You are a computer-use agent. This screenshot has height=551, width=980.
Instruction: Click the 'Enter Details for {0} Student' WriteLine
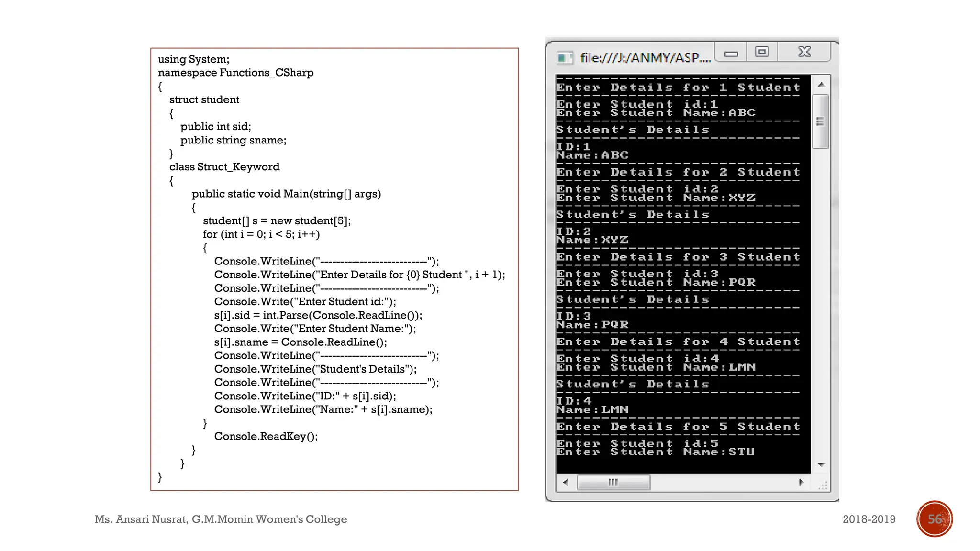click(360, 275)
